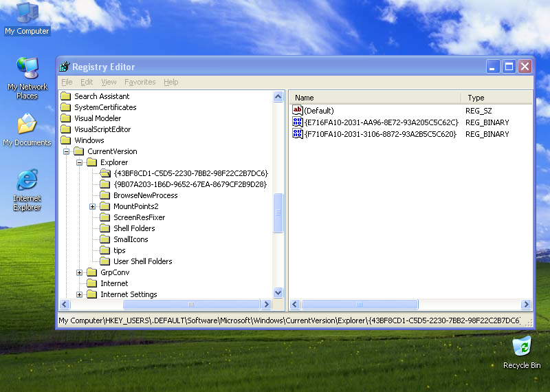
Task: Click the tree pane vertical scrollbar thumb
Action: coord(278,213)
